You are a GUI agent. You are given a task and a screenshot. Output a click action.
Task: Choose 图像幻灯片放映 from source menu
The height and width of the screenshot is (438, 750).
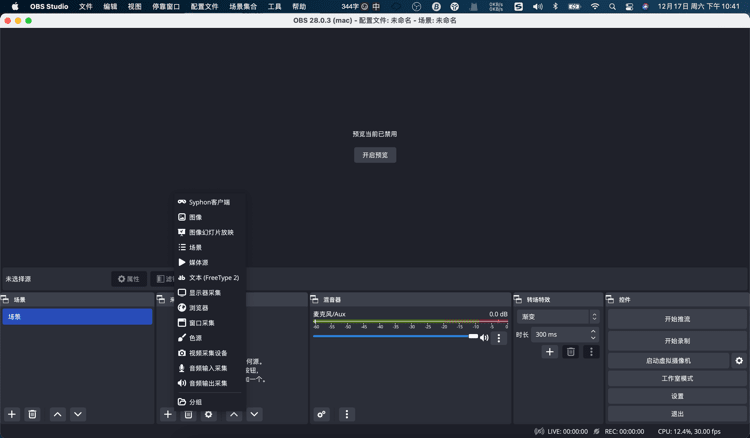click(x=210, y=232)
